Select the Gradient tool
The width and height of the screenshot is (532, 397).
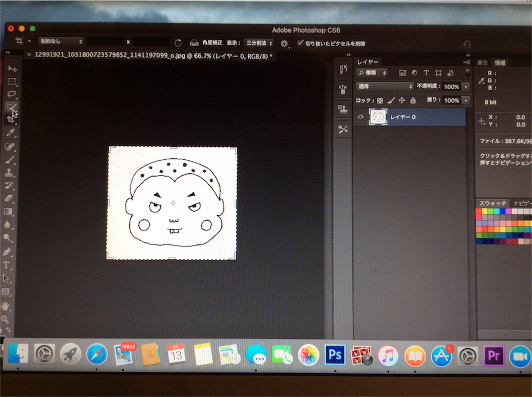tap(8, 212)
